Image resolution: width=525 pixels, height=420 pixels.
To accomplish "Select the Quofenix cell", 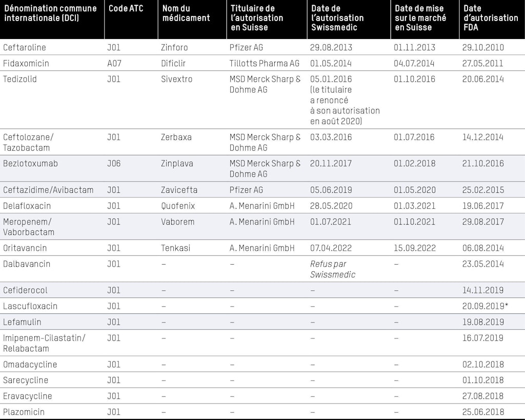I will [x=178, y=206].
